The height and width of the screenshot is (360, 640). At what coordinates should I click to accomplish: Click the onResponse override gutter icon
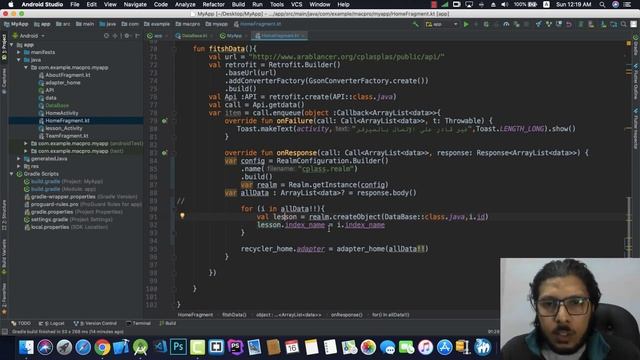click(164, 153)
